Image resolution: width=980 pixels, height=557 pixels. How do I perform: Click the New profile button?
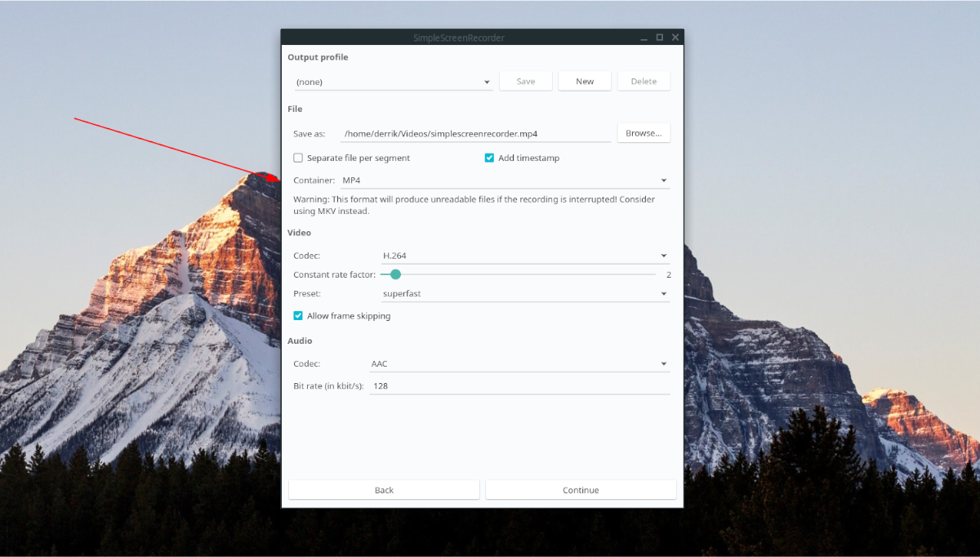[585, 81]
